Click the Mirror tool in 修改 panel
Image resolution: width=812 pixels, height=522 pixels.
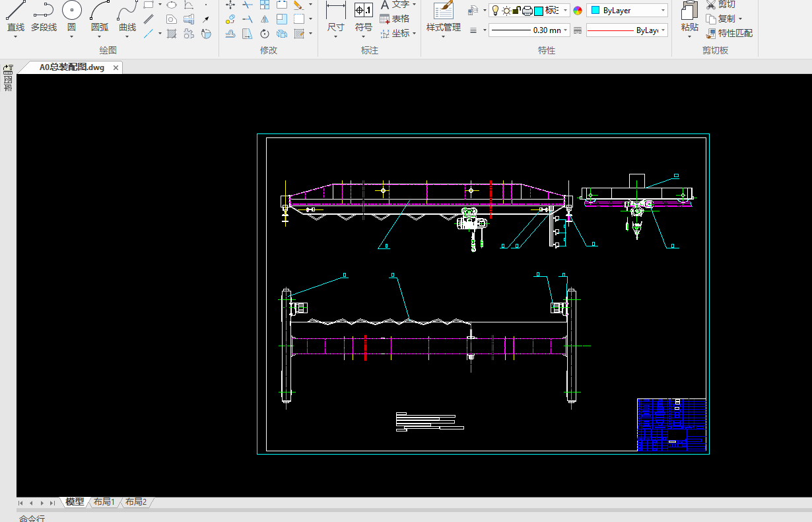(x=265, y=19)
